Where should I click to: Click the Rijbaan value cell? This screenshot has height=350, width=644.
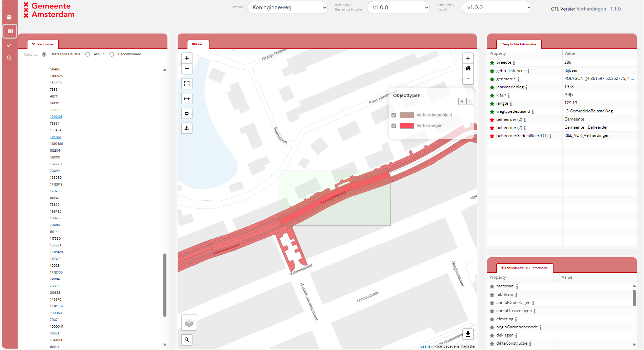tap(599, 70)
